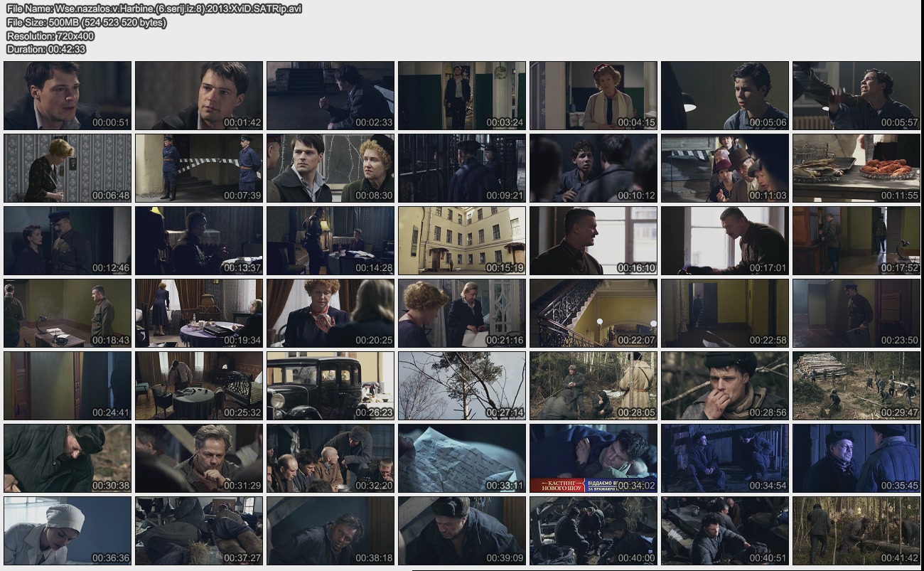Select the frame showing a woman in beret at 00:04:15
This screenshot has width=924, height=571.
click(x=593, y=95)
